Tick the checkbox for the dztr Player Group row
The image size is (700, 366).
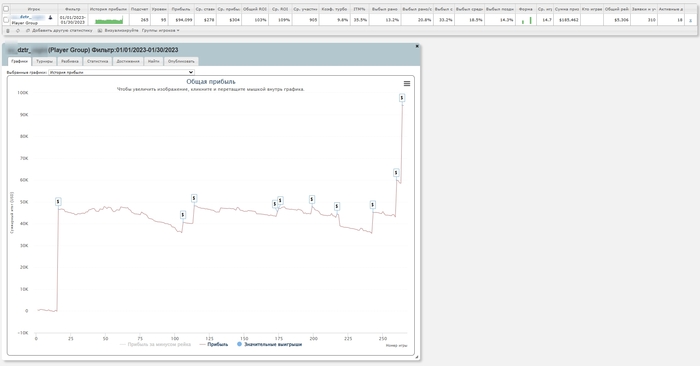coord(6,20)
